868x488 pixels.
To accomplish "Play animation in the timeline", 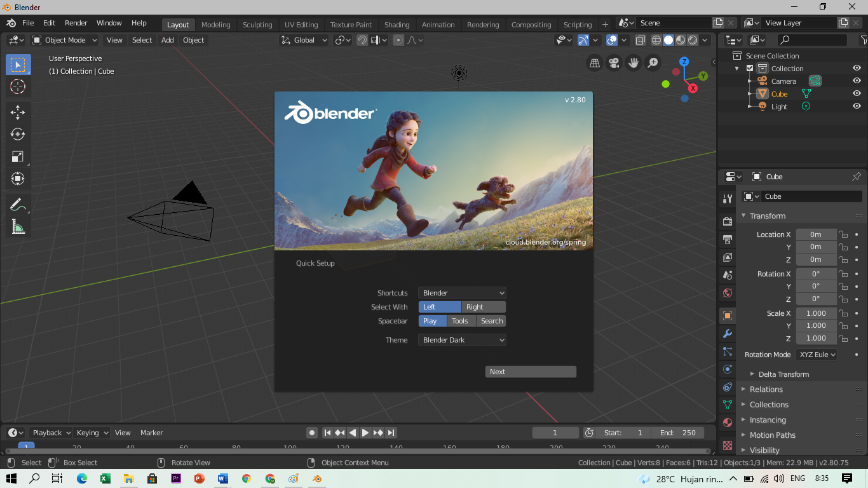I will [365, 433].
